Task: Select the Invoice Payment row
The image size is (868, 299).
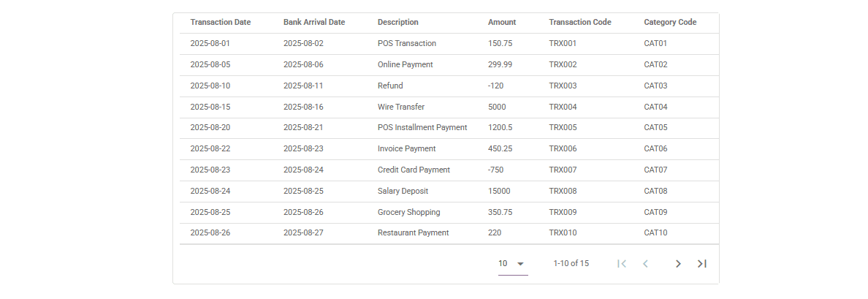Action: point(406,148)
